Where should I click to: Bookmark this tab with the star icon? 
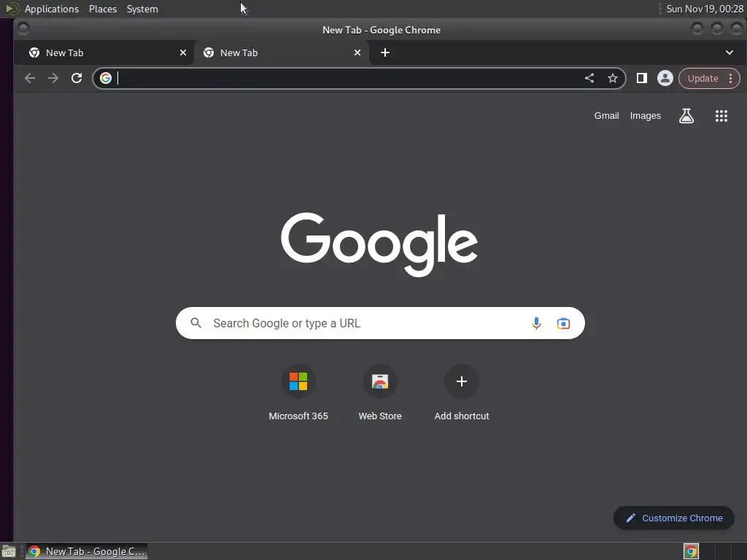[x=613, y=78]
